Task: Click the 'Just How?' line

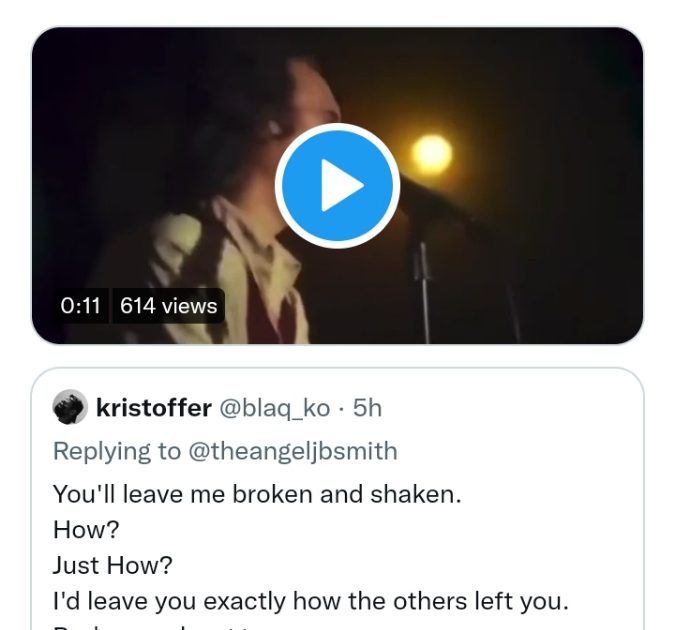Action: point(112,565)
